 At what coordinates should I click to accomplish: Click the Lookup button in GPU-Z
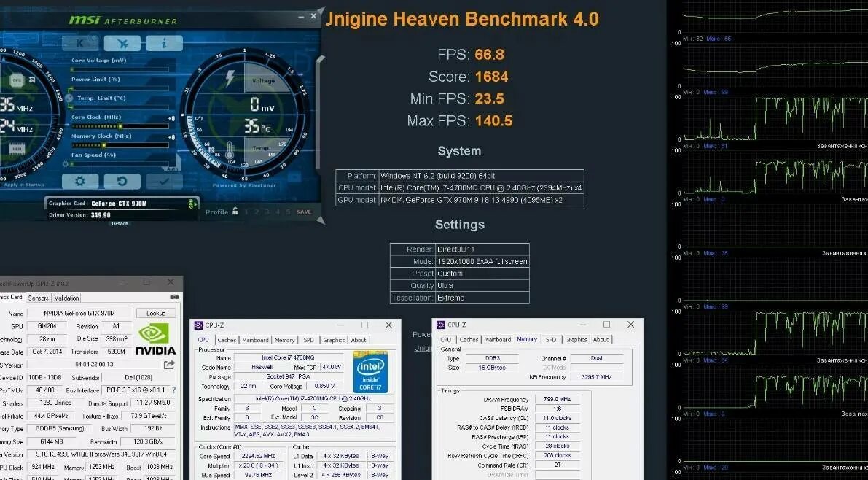coord(155,313)
